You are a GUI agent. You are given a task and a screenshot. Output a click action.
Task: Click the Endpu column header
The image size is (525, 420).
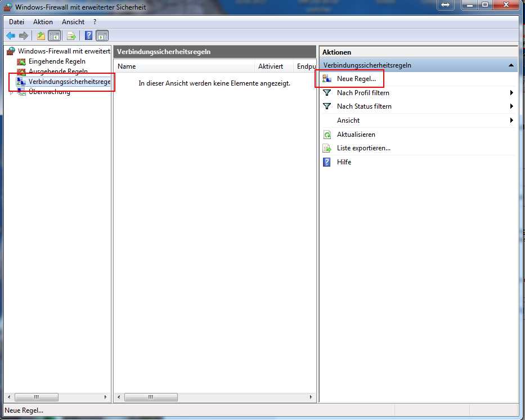305,66
